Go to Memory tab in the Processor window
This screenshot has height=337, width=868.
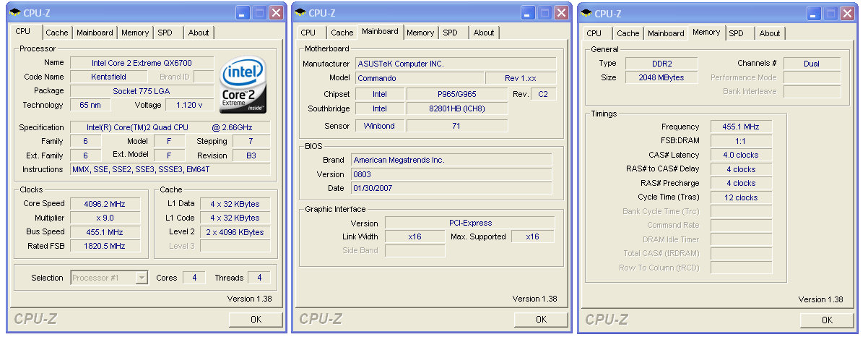(134, 33)
